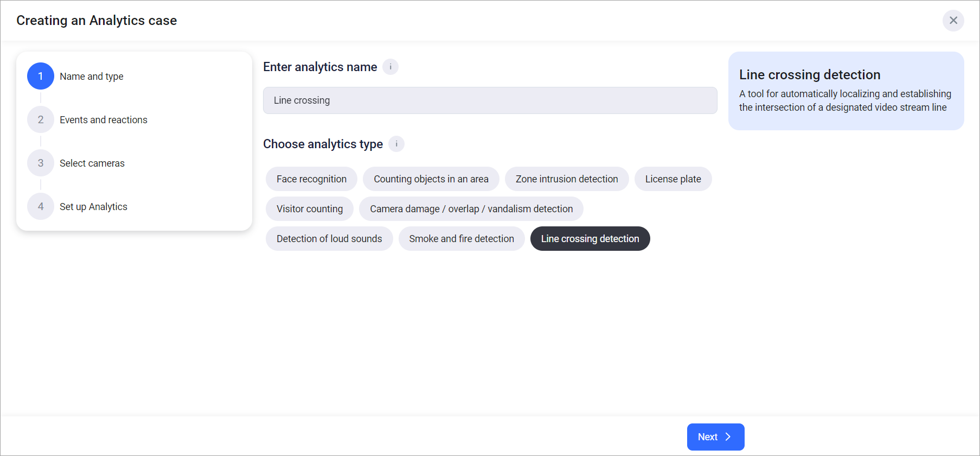Viewport: 980px width, 456px height.
Task: Click info icon beside Enter analytics name
Action: [x=390, y=67]
